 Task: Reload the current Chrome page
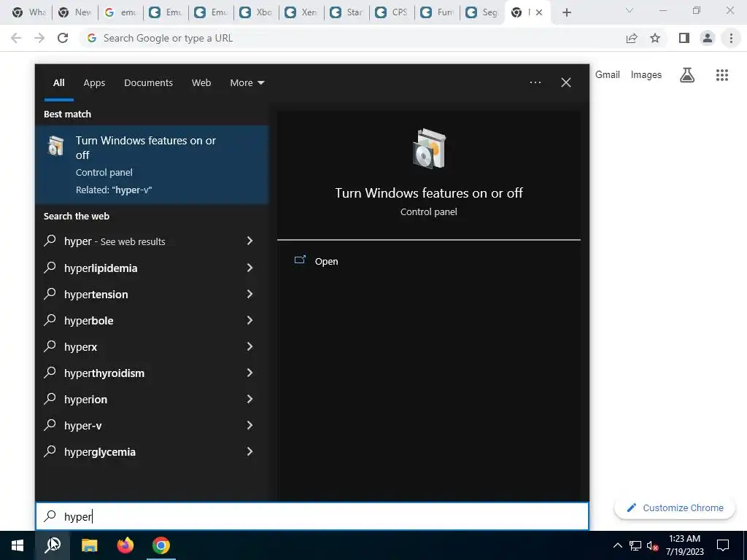click(x=63, y=38)
